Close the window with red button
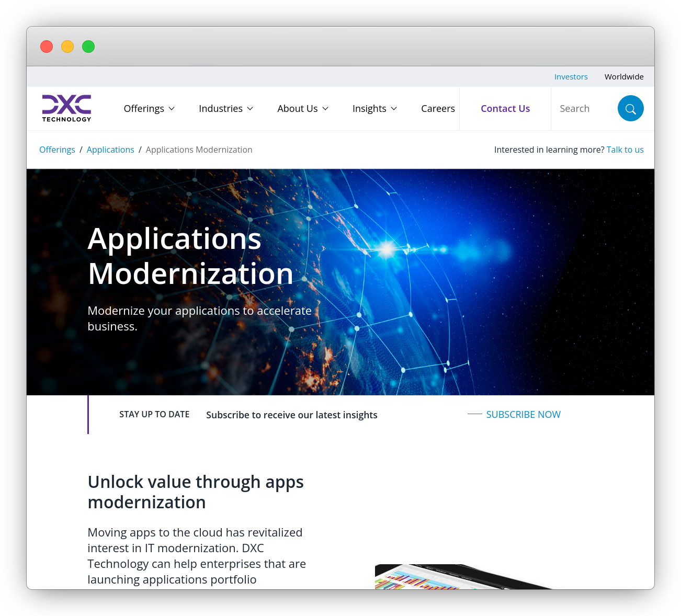The width and height of the screenshot is (681, 616). (x=47, y=47)
